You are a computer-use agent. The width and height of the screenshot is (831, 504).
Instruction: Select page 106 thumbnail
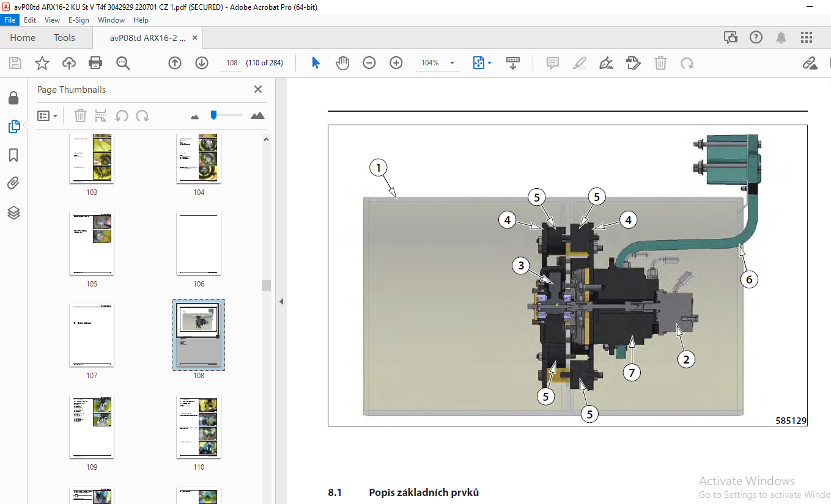[199, 244]
